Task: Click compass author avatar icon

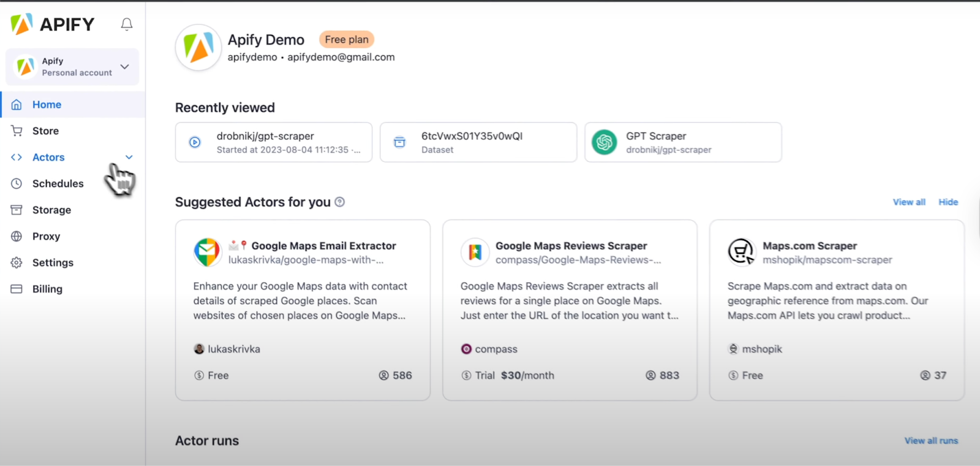Action: tap(466, 349)
